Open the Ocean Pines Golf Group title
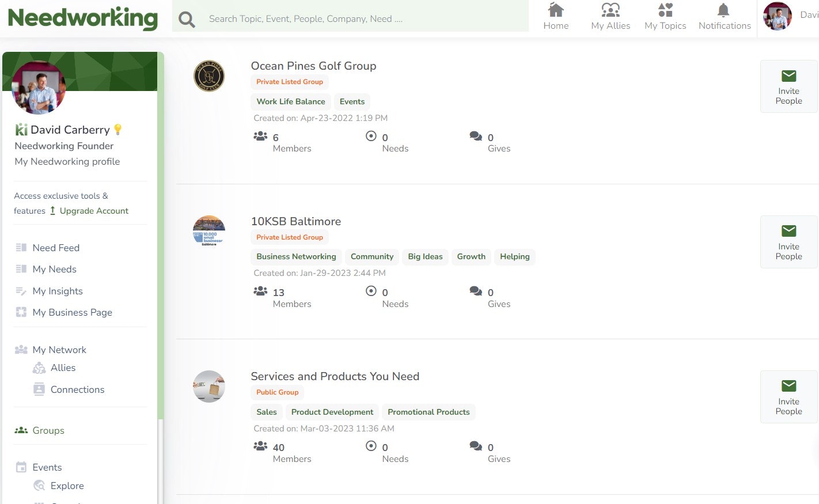The width and height of the screenshot is (819, 504). [313, 66]
